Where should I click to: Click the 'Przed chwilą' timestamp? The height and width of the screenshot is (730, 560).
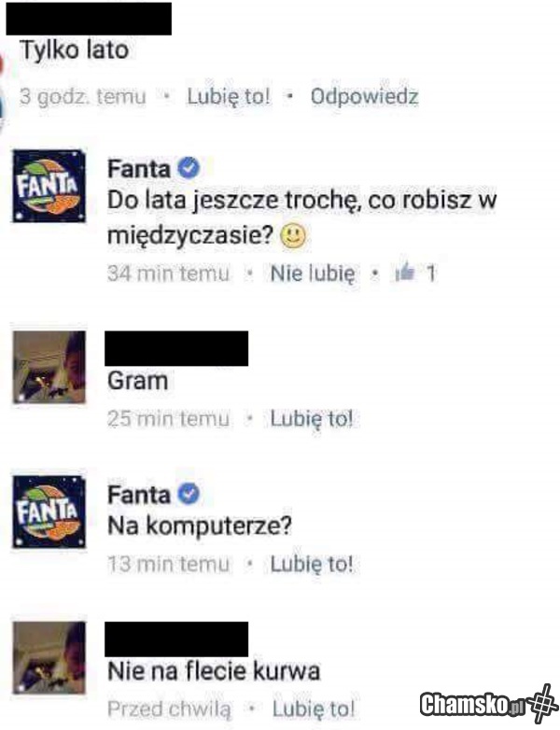[169, 709]
